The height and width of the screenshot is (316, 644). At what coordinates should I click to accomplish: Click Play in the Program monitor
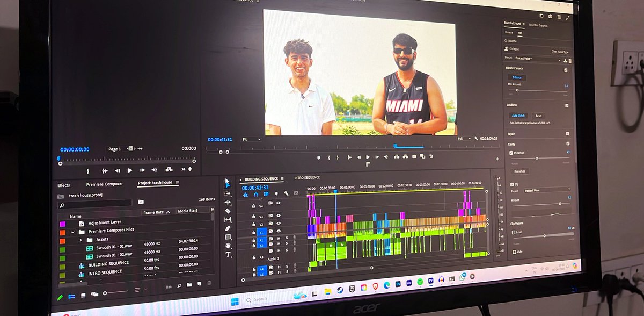(x=368, y=157)
